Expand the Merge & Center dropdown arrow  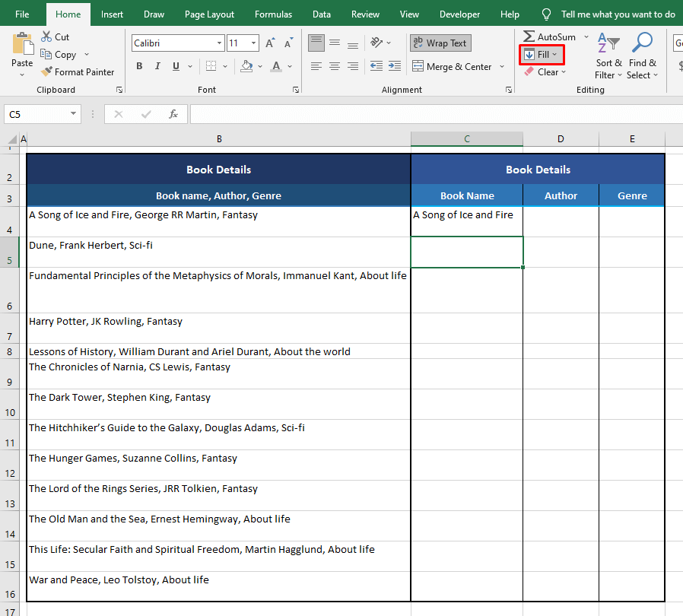(501, 66)
